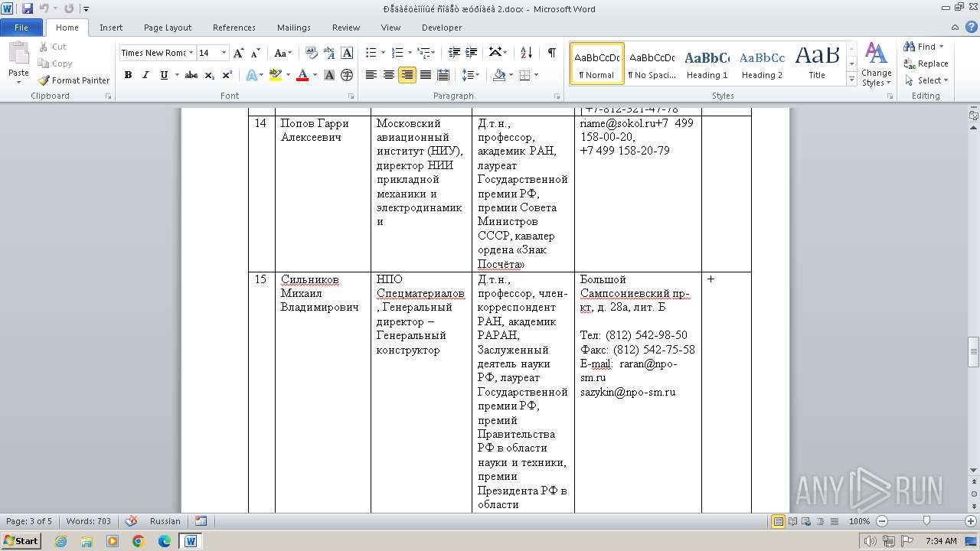Click the vertical scrollbar thumb
This screenshot has width=980, height=551.
(973, 352)
